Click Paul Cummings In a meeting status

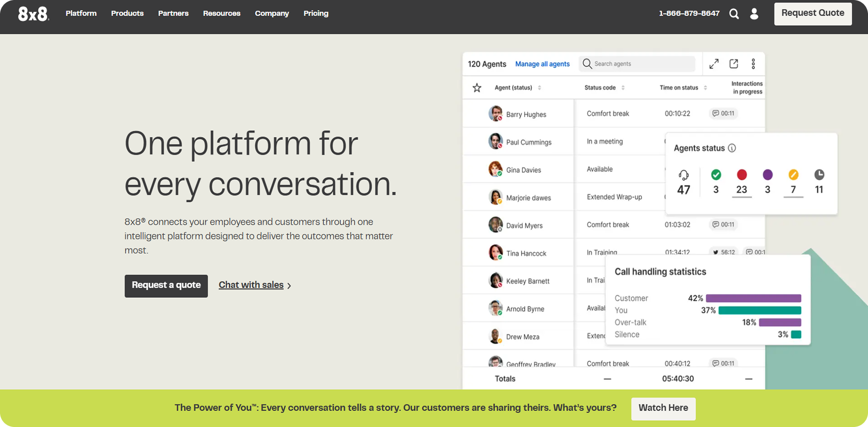pyautogui.click(x=604, y=141)
